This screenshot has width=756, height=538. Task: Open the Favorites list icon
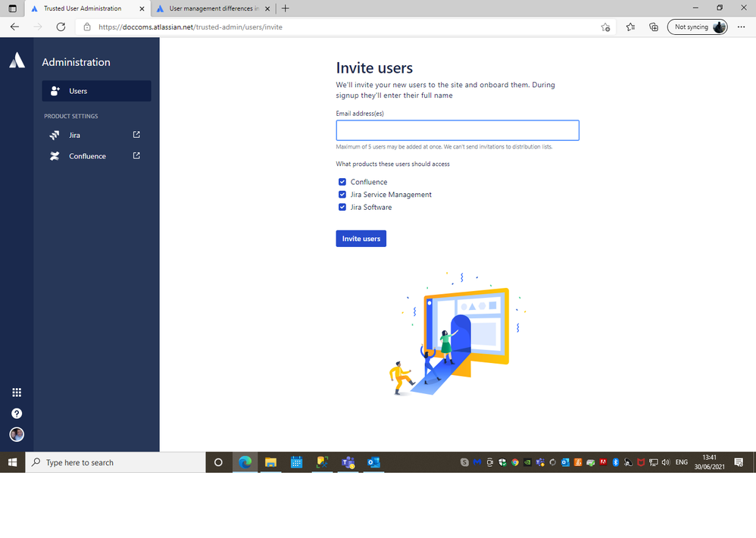click(630, 27)
